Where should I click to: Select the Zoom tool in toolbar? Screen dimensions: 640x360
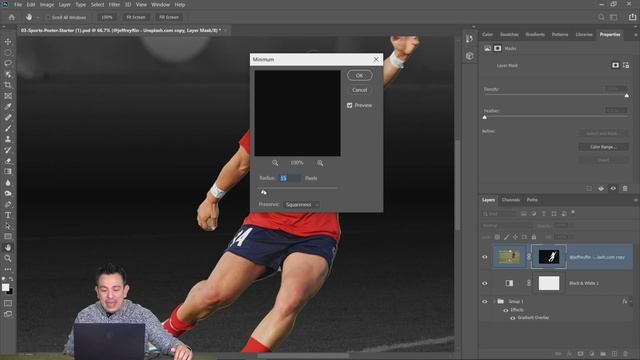pyautogui.click(x=8, y=258)
